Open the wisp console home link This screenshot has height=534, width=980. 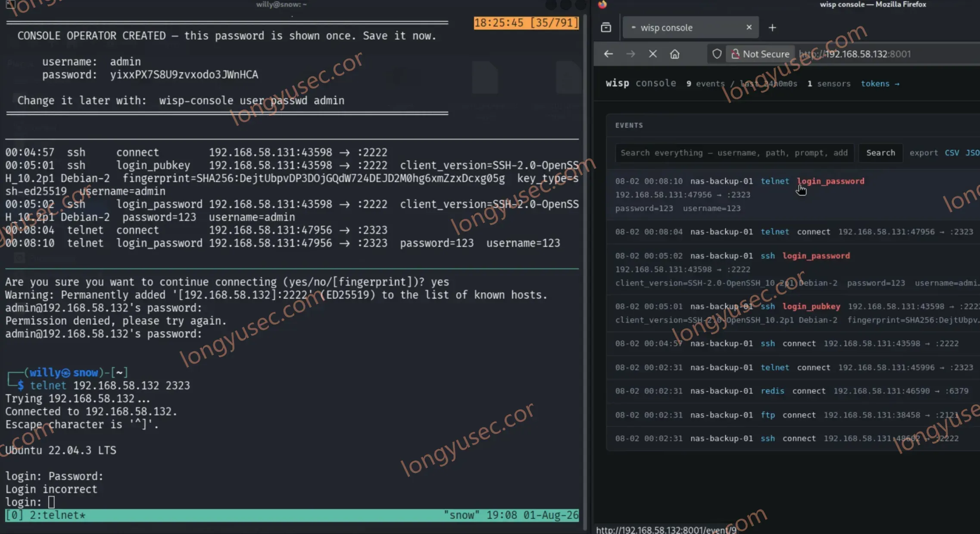click(x=640, y=83)
